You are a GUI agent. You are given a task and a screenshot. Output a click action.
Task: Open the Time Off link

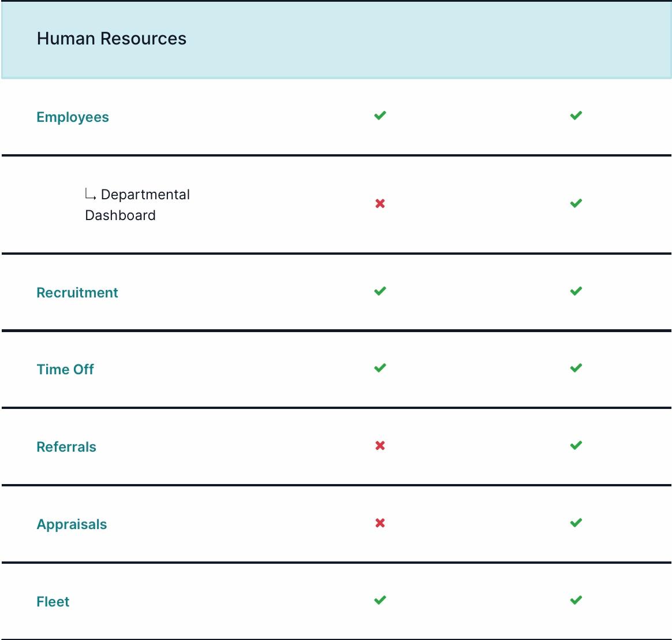tap(65, 369)
